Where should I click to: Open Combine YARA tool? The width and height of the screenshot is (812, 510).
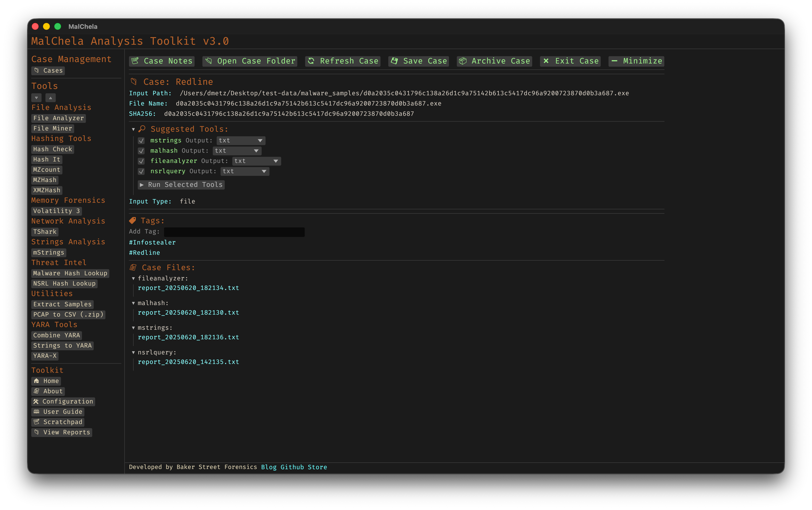click(57, 335)
